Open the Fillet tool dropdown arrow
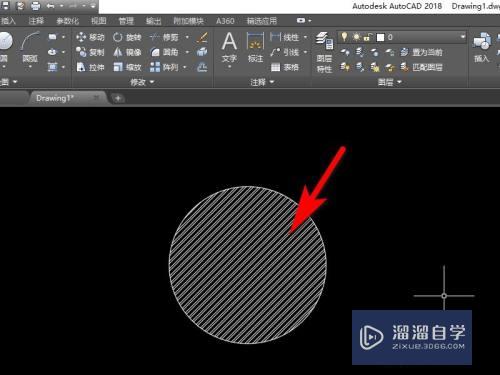The height and width of the screenshot is (375, 500). pyautogui.click(x=187, y=52)
